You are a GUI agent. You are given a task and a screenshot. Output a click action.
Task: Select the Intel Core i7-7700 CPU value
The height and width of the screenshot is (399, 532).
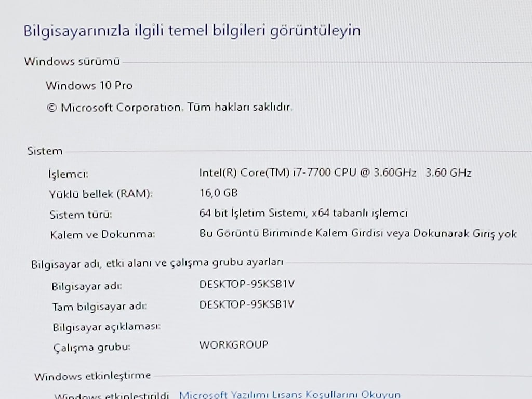click(x=335, y=172)
